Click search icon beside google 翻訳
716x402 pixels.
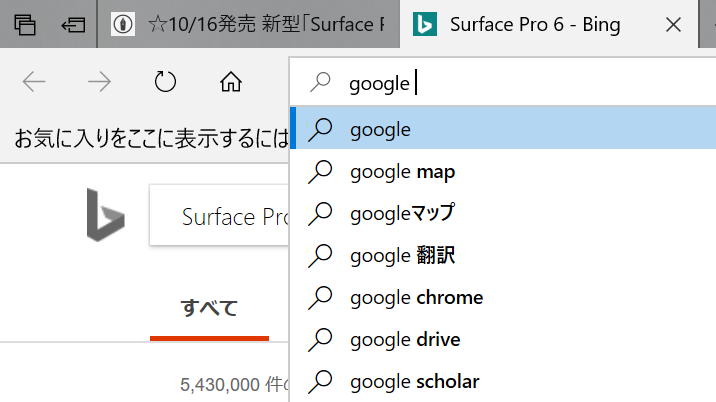click(320, 256)
